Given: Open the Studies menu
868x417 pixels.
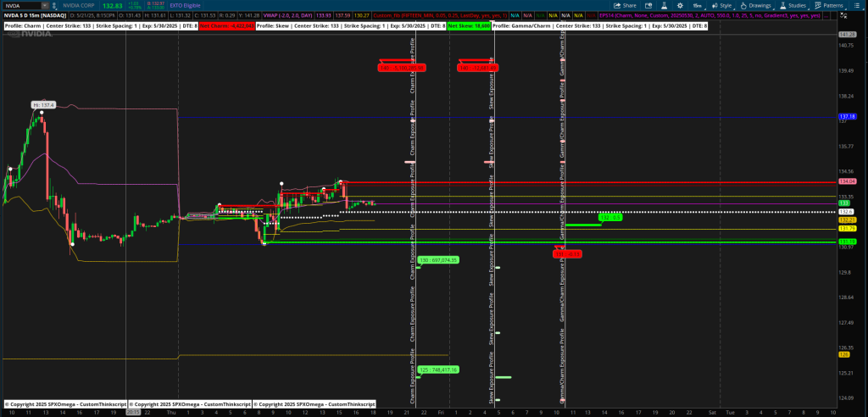Looking at the screenshot, I should pos(793,5).
